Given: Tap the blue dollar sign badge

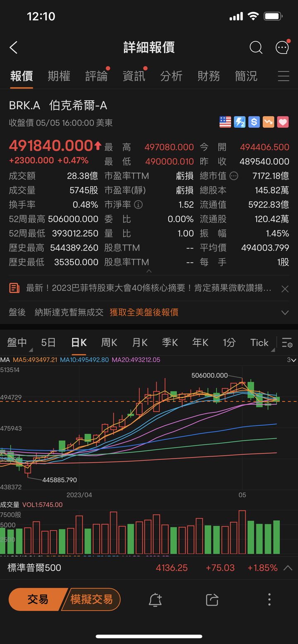Looking at the screenshot, I should coord(254,122).
